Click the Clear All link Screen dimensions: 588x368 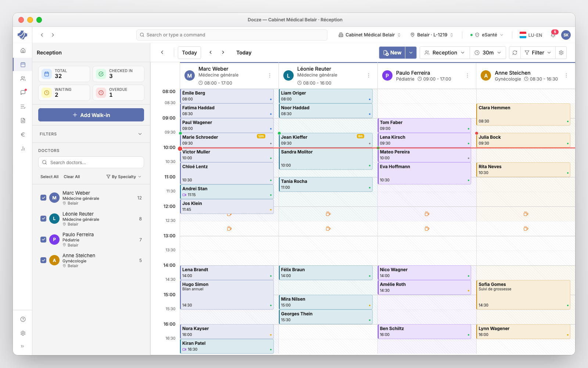click(72, 177)
